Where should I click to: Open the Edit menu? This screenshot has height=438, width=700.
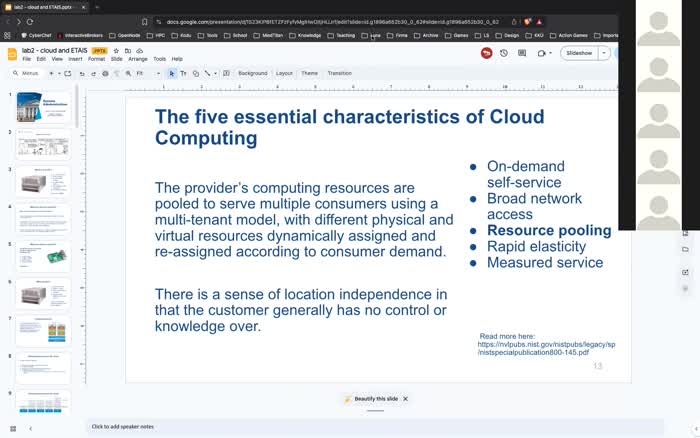(41, 59)
